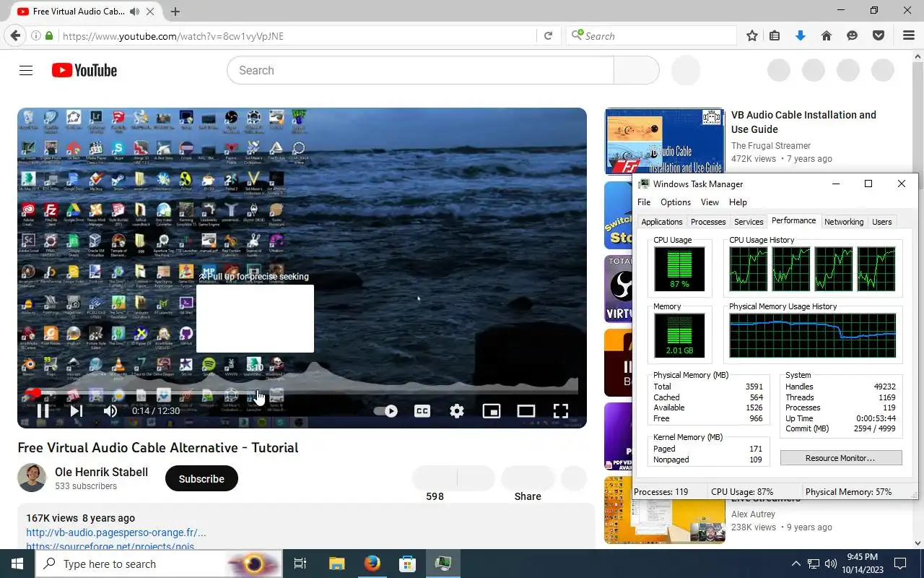Open Ole Henrik Stabell channel name link
Viewport: 924px width, 578px height.
(x=101, y=472)
